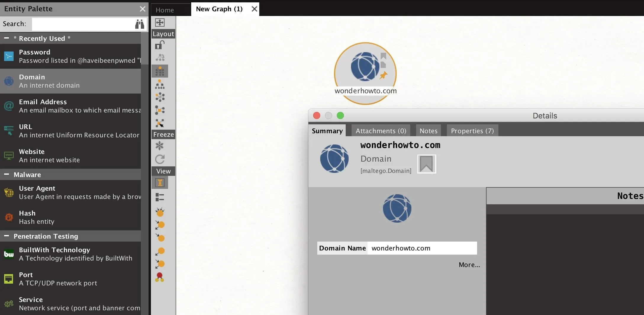The height and width of the screenshot is (315, 644).
Task: Click the zoom-to-fit arrows icon above Layout
Action: 160,22
